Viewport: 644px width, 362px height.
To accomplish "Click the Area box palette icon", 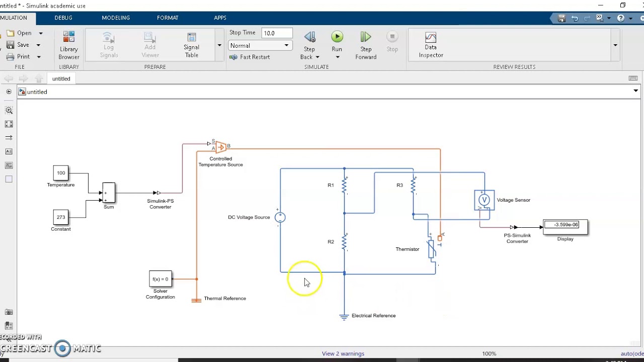I will point(9,179).
